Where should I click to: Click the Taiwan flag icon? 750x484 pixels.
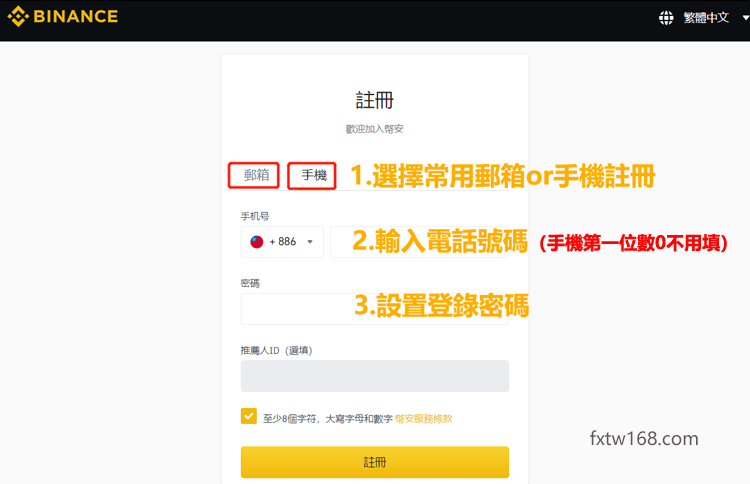[x=256, y=241]
